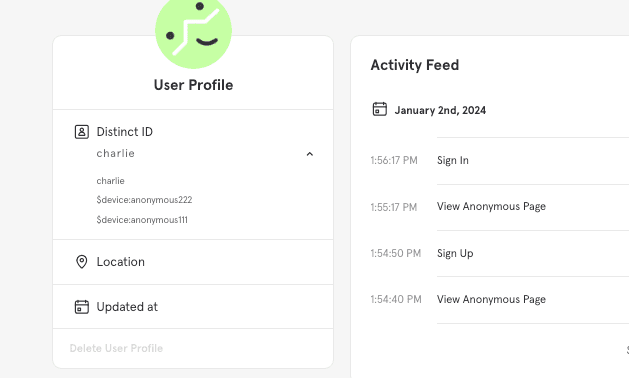629x378 pixels.
Task: Click the Activity Feed calendar icon
Action: [380, 109]
